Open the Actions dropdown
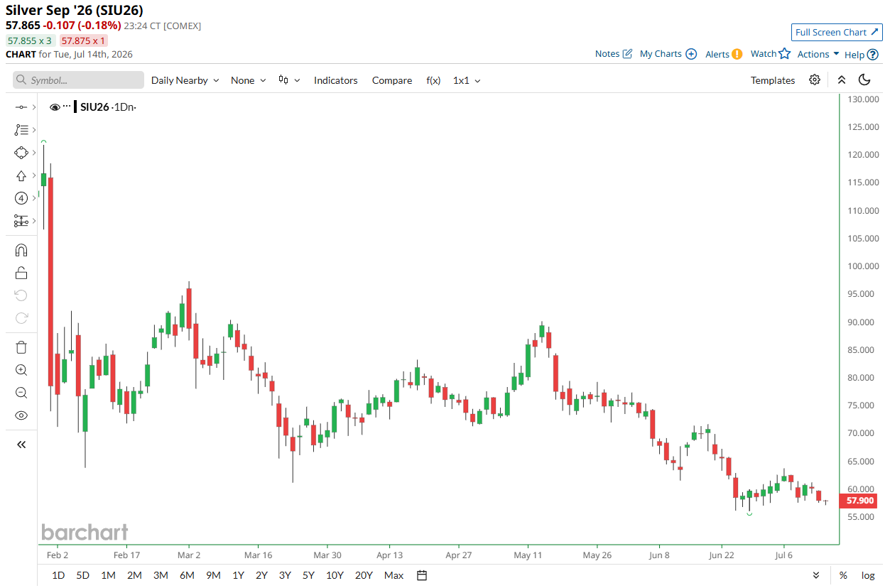Viewport: 890px width, 588px height. (x=818, y=54)
